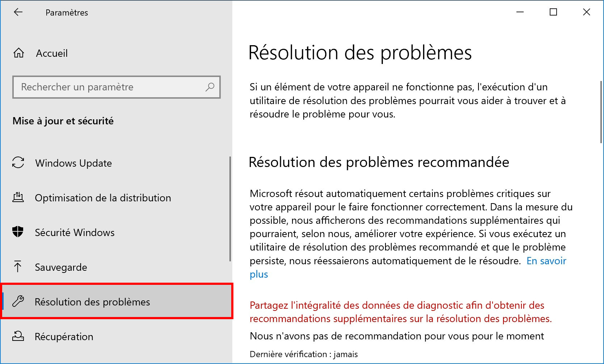
Task: Click the Sécurité Windows shield icon
Action: point(18,232)
